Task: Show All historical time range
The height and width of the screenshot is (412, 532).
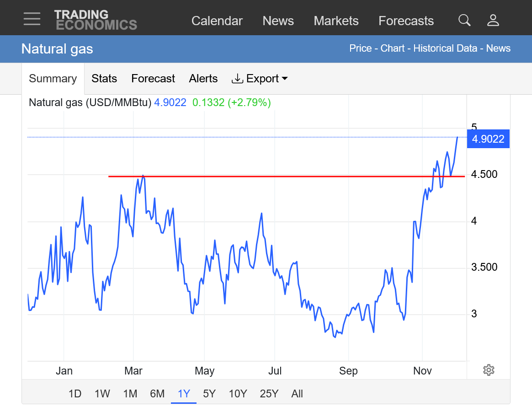Action: pyautogui.click(x=297, y=394)
